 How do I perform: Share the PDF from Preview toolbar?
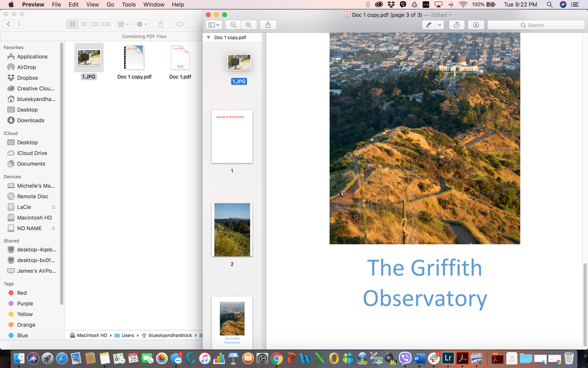(268, 25)
